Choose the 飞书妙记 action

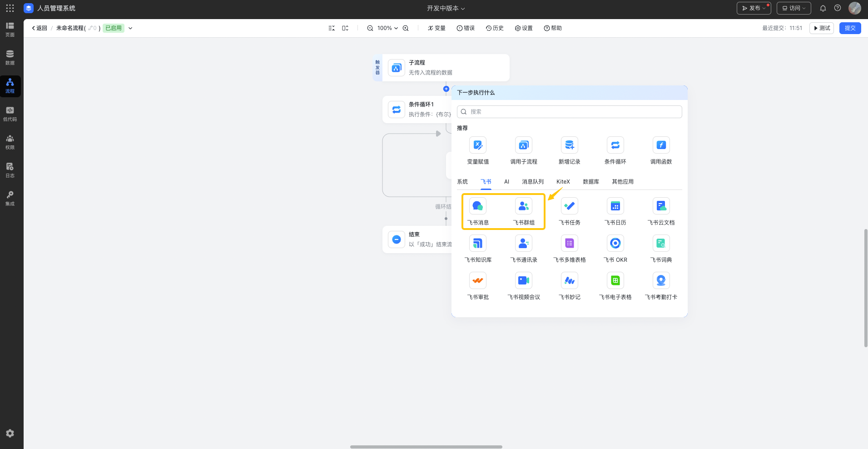pyautogui.click(x=570, y=286)
